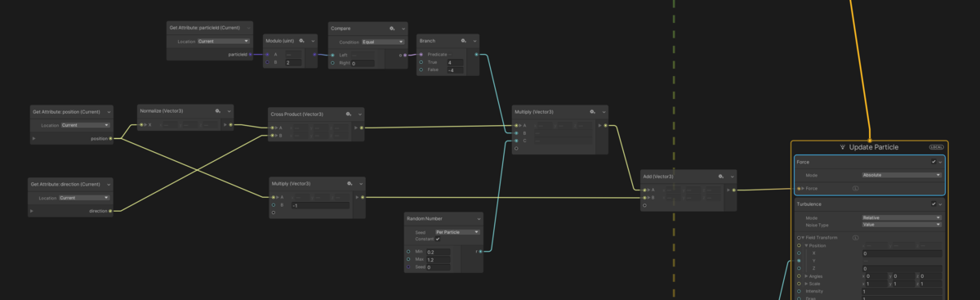Disable the Force block checkbox
The image size is (980, 300).
(933, 162)
